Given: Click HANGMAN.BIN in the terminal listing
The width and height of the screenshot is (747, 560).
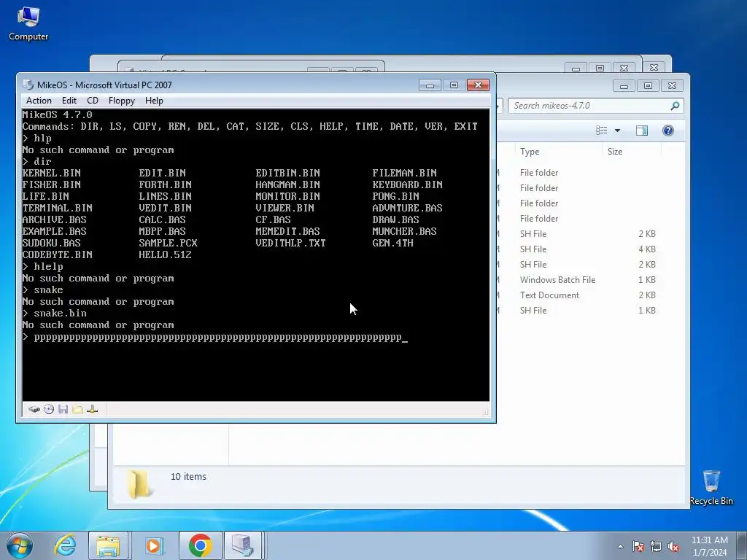Looking at the screenshot, I should pos(287,184).
